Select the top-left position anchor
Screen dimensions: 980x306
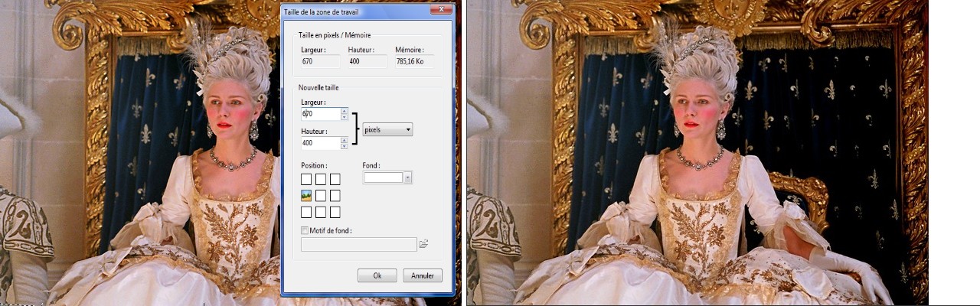coord(306,179)
